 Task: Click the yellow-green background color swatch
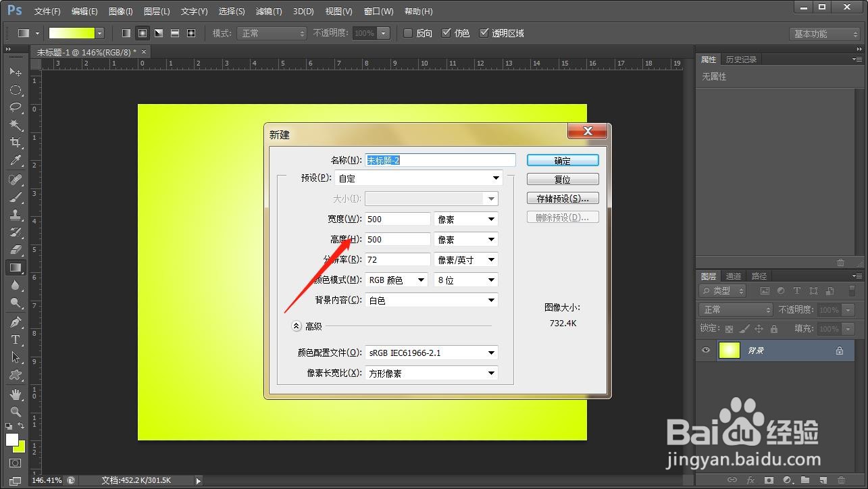click(20, 447)
